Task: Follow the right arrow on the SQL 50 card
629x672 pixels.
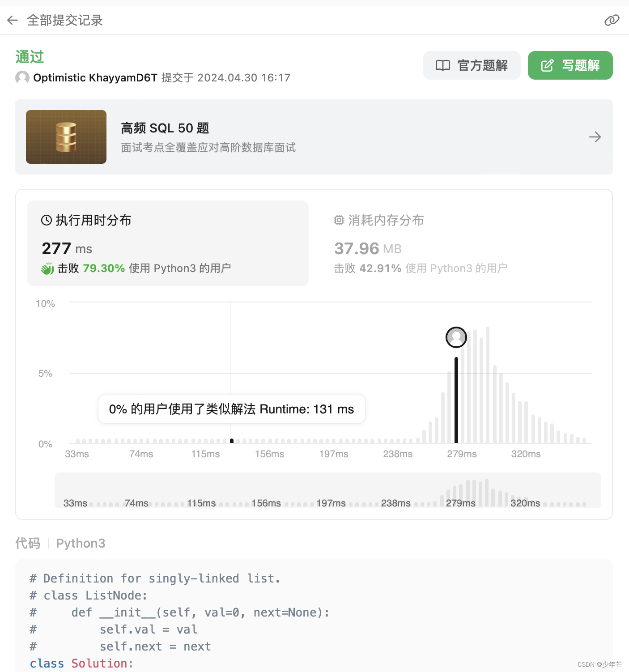Action: [595, 137]
